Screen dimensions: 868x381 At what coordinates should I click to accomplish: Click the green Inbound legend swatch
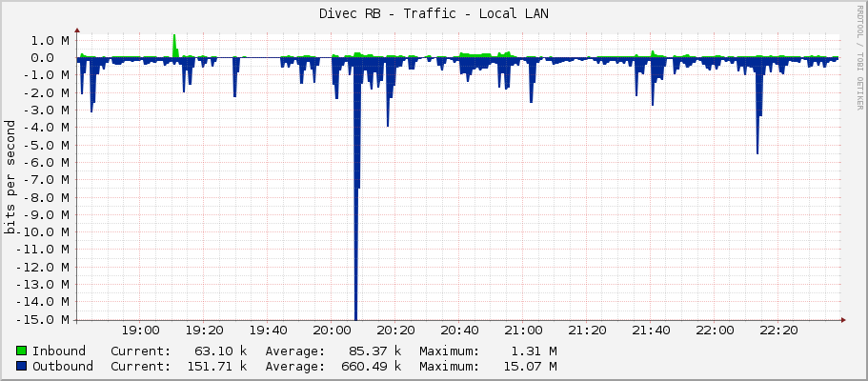22,351
